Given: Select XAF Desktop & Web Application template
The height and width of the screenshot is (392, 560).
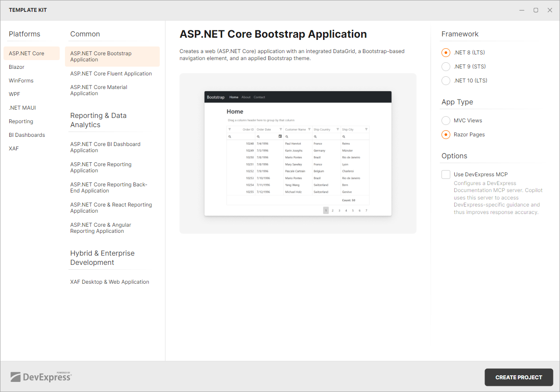Looking at the screenshot, I should pos(110,282).
